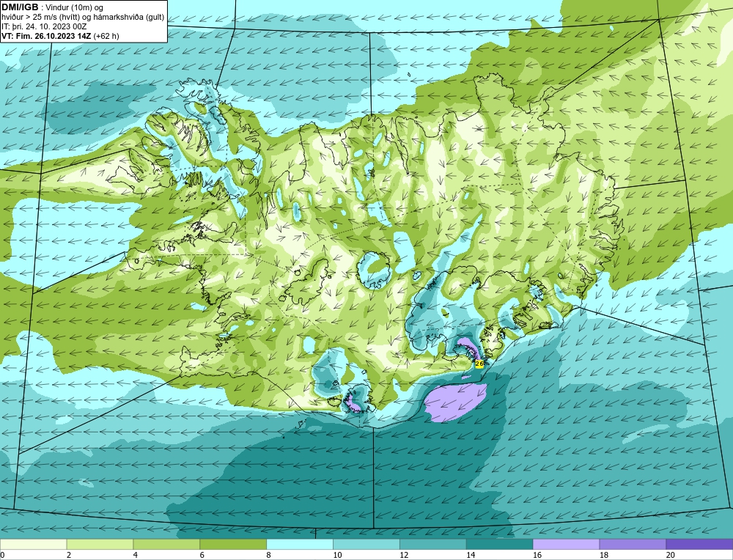Click the yellow 26 max gust marker
This screenshot has height=560, width=733.
pos(479,364)
